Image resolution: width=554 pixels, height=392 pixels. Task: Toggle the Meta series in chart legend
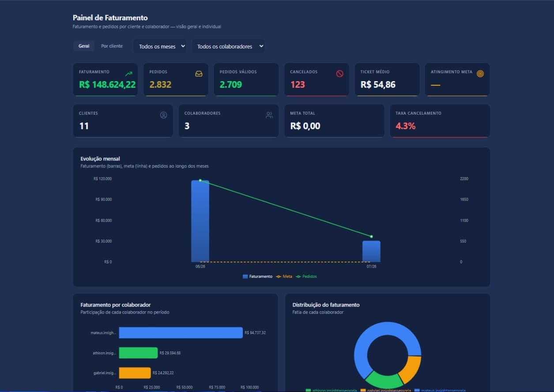click(x=284, y=276)
